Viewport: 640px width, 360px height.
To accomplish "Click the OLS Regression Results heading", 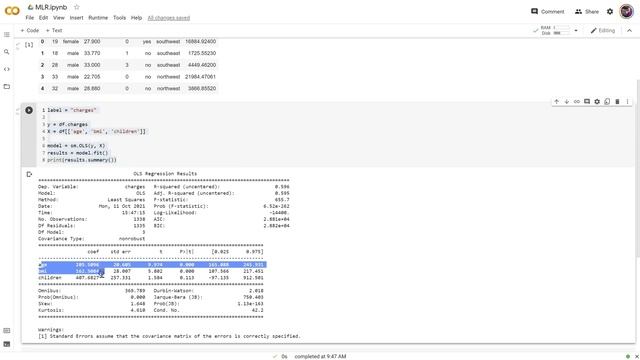I will (165, 174).
